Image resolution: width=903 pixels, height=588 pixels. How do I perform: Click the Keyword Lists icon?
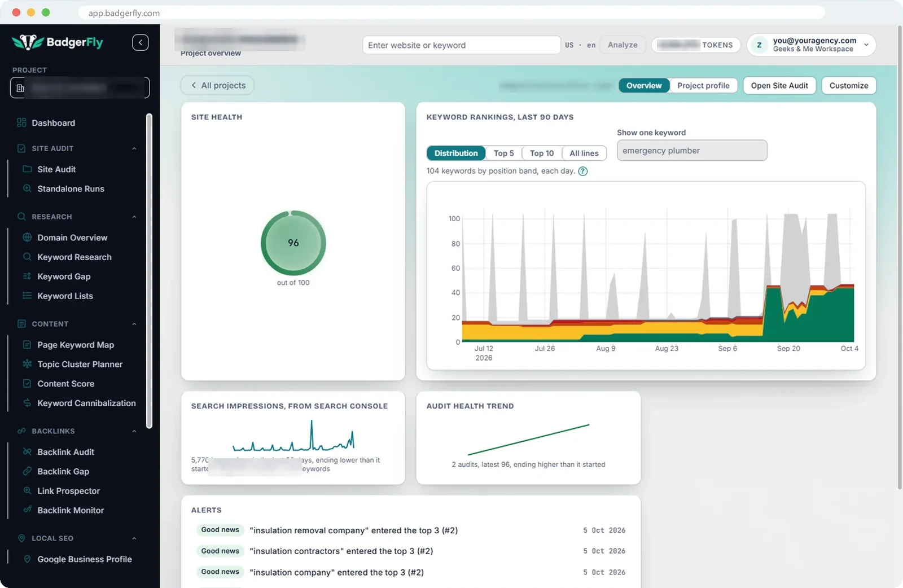27,296
